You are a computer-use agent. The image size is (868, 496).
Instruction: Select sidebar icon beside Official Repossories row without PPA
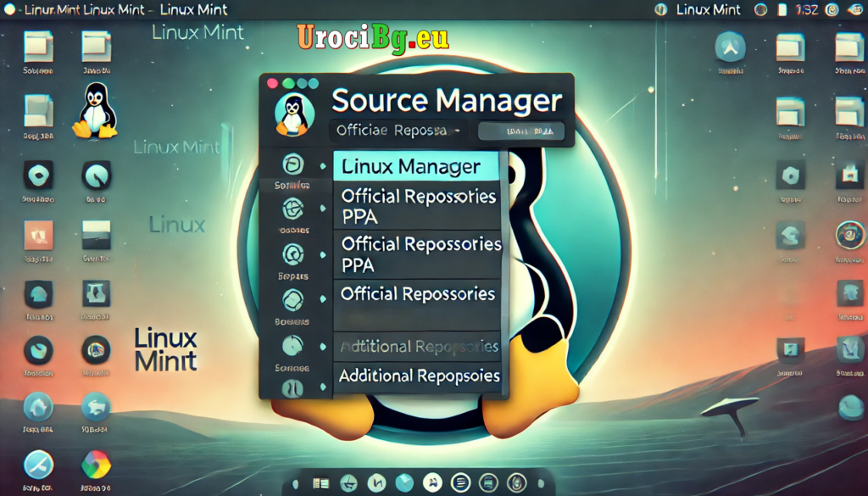[x=292, y=300]
